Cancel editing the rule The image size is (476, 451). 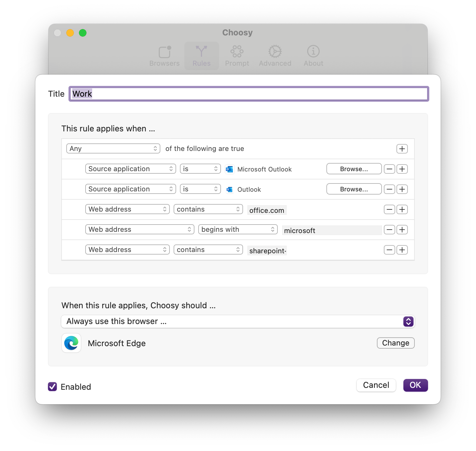coord(376,385)
